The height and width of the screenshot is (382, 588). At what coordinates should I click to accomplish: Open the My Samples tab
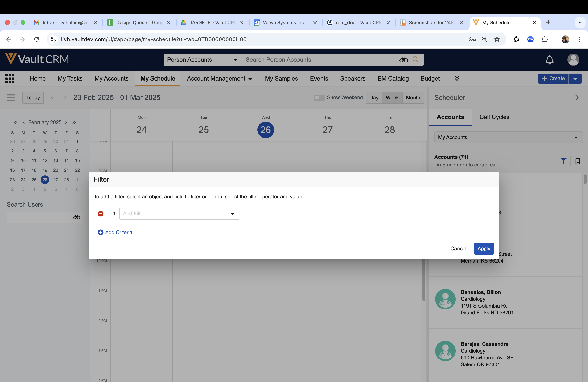pyautogui.click(x=281, y=79)
